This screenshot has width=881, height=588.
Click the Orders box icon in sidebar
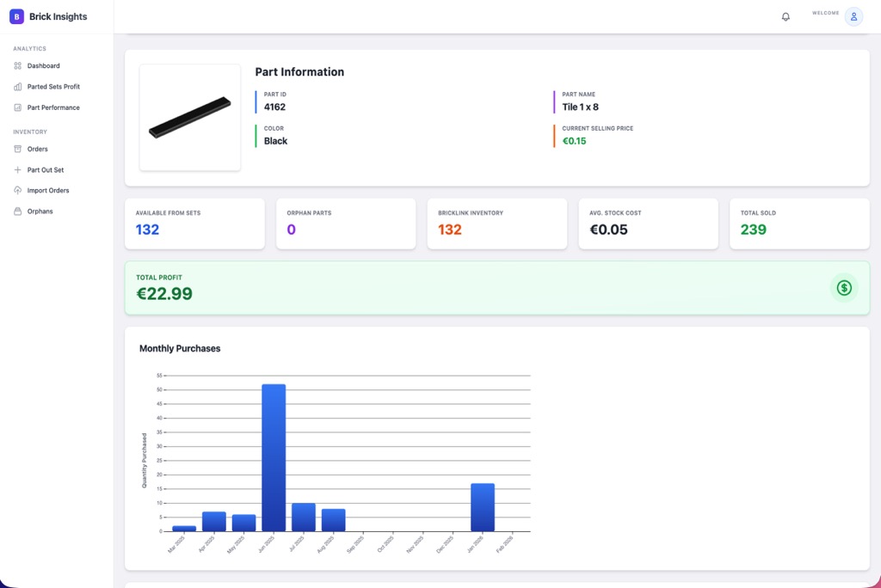coord(19,149)
